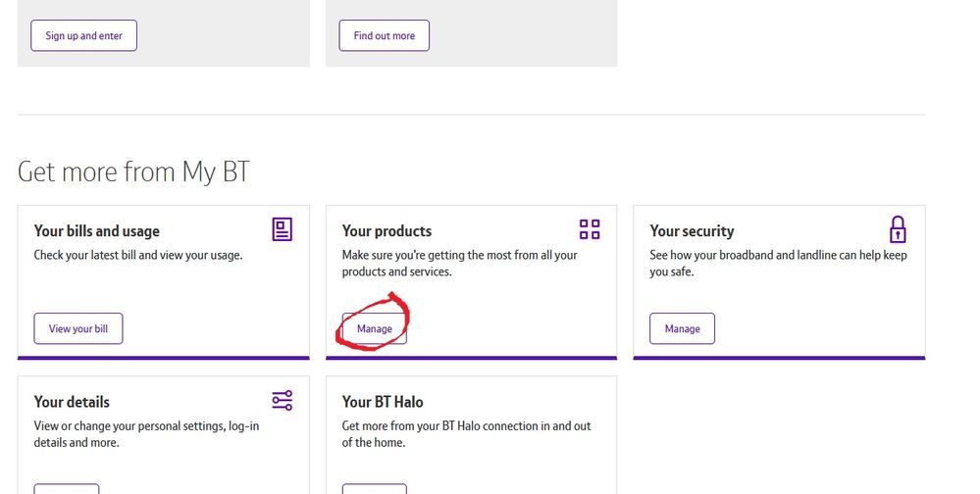Click the broadband and landline safety description
The height and width of the screenshot is (494, 980).
click(x=778, y=263)
